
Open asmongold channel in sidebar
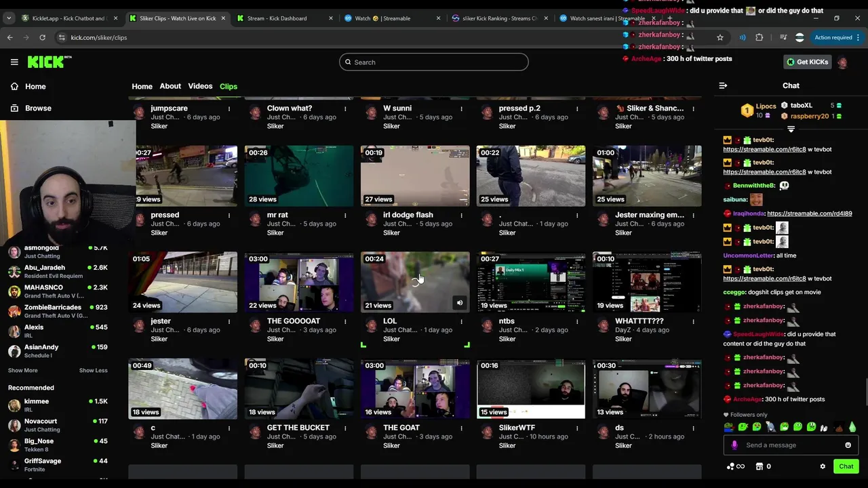point(58,251)
